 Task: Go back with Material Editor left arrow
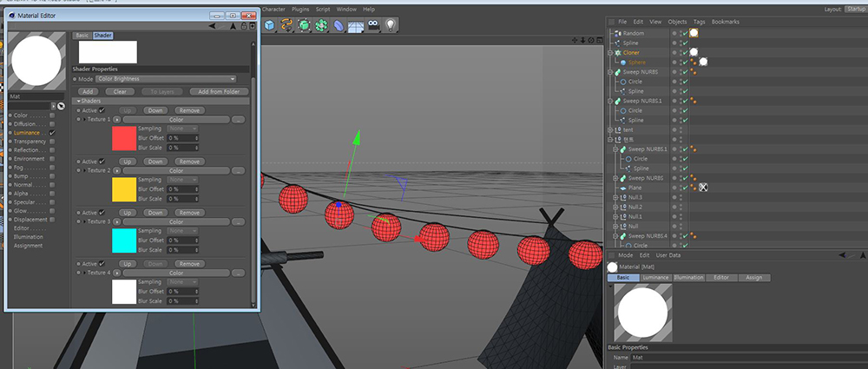[x=212, y=26]
